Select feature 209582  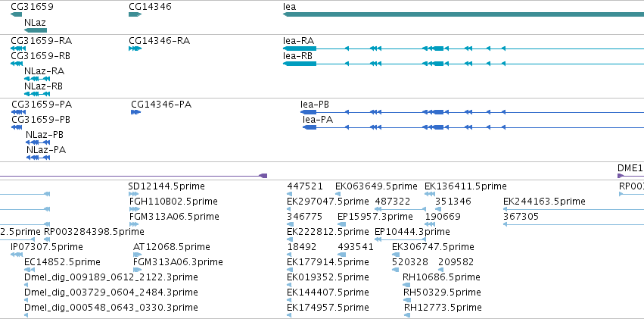(x=456, y=262)
